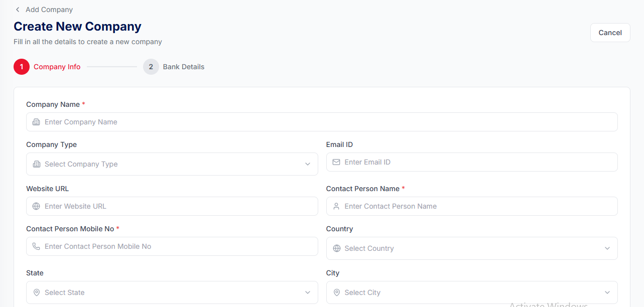Click the globe icon in Website URL field
Screen dimensions: 644x307
(36, 206)
